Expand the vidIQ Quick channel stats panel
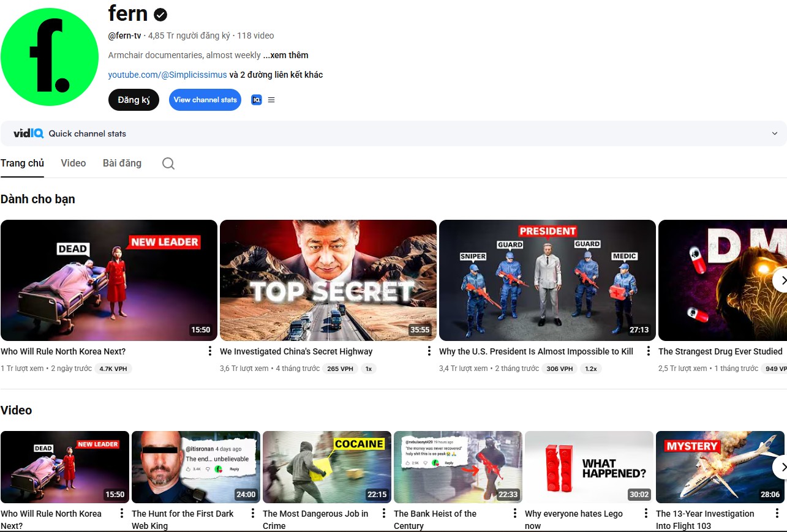Viewport: 787px width, 532px height. [774, 133]
